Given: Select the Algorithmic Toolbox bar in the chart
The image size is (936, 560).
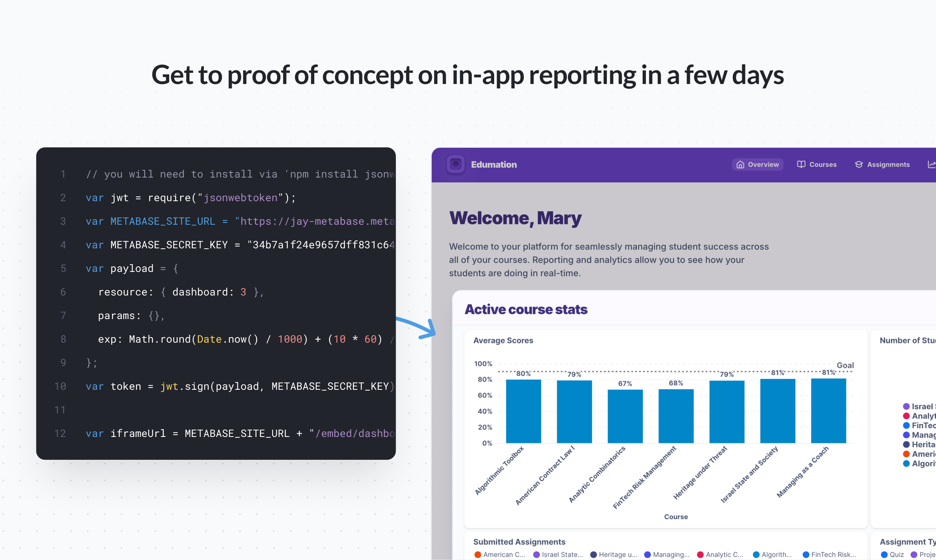Looking at the screenshot, I should [524, 411].
